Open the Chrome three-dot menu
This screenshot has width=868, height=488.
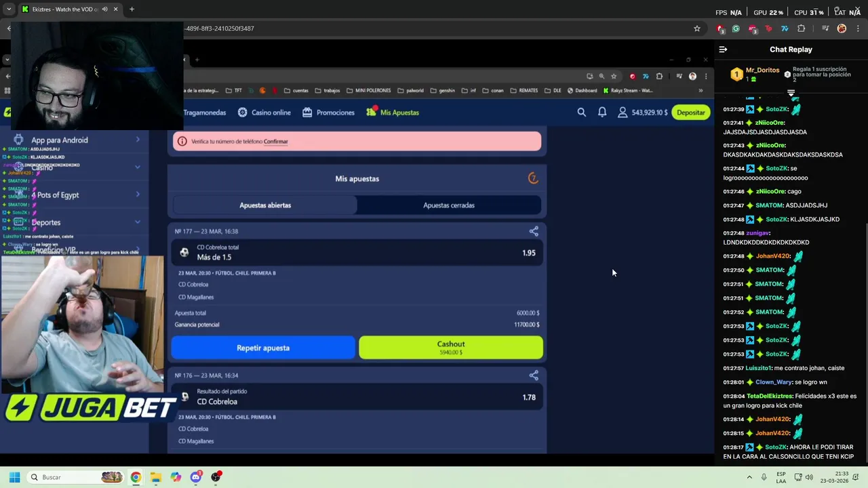[857, 28]
